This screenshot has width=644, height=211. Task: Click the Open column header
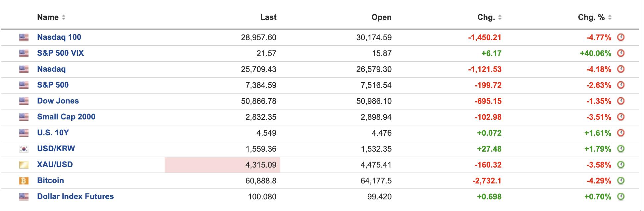[x=381, y=17]
